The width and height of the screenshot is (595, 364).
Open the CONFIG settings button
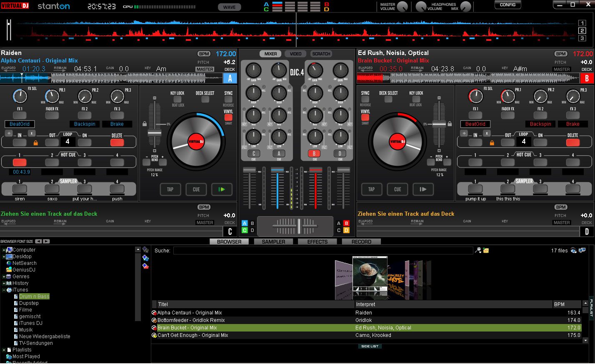[x=507, y=5]
